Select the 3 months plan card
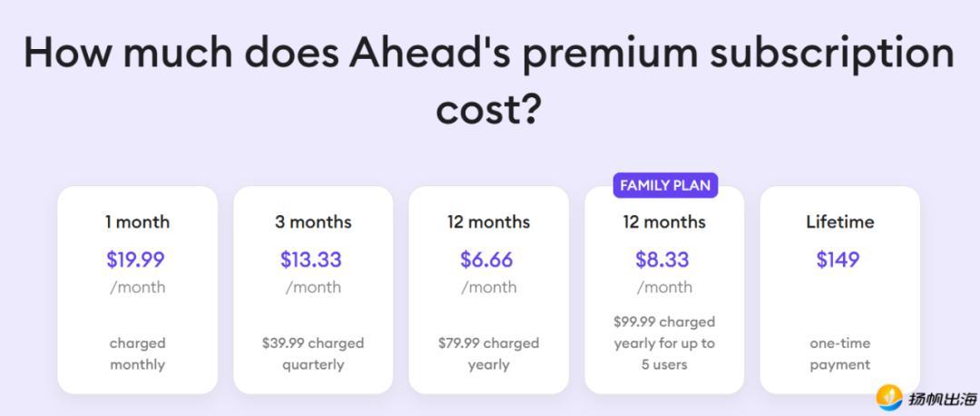 point(313,290)
